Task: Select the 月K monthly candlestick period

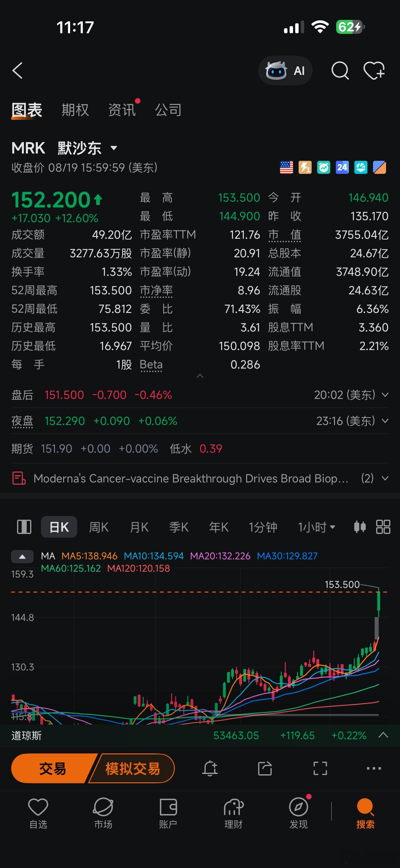Action: pos(139,527)
